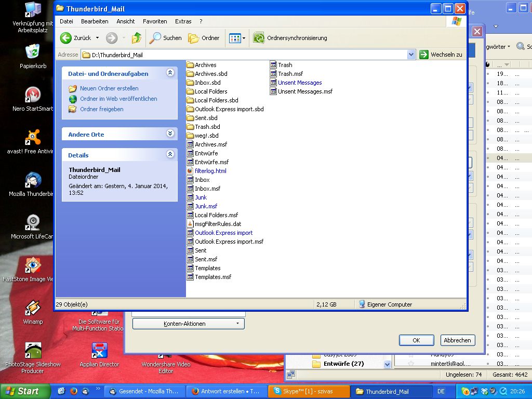Select the filterlog.html file
The image size is (532, 399).
pyautogui.click(x=207, y=171)
